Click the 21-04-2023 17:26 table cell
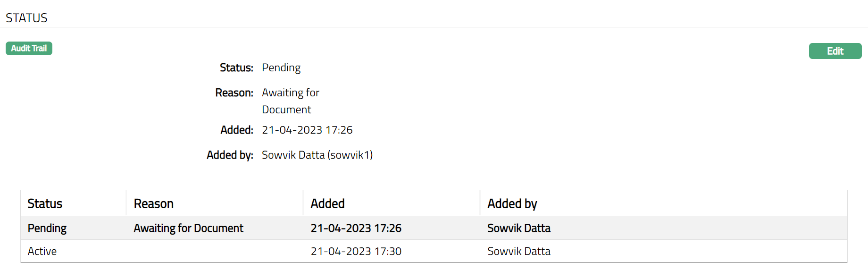 click(356, 228)
